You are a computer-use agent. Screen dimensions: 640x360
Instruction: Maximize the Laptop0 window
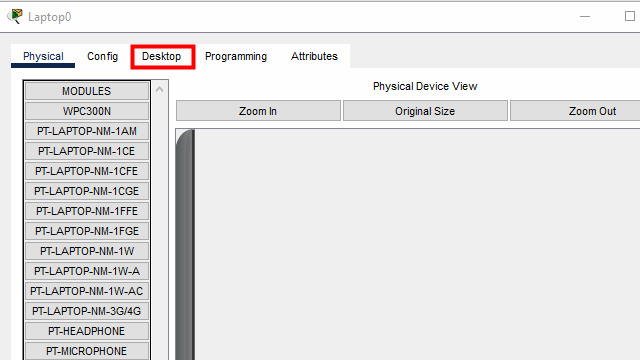[630, 16]
